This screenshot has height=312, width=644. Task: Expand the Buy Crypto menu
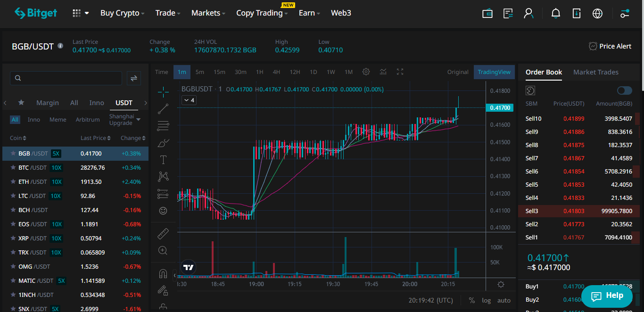click(x=123, y=13)
